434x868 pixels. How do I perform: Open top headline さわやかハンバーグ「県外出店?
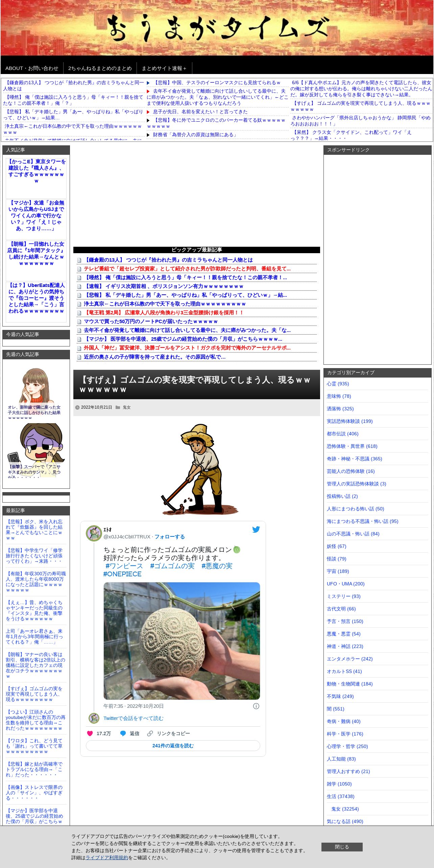click(361, 121)
